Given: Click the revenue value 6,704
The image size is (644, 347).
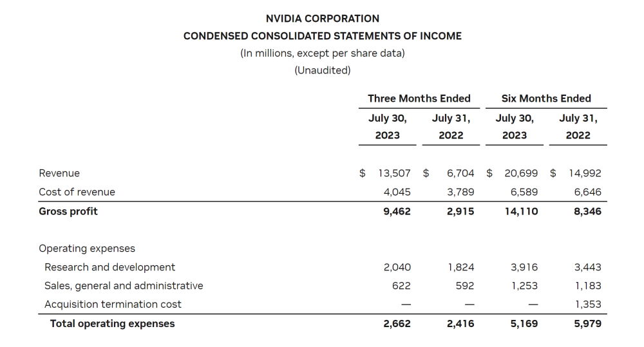Looking at the screenshot, I should click(x=460, y=173).
